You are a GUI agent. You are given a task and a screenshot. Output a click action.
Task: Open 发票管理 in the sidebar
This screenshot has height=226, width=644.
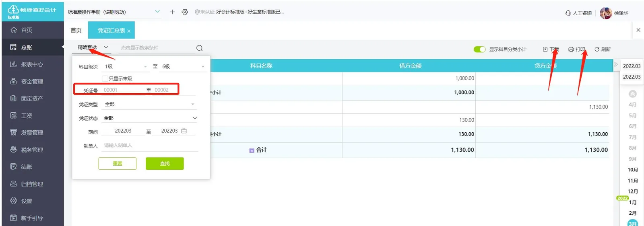33,132
